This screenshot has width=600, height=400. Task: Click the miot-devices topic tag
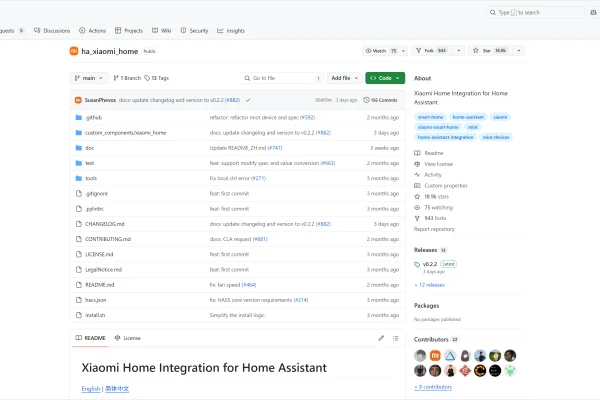coord(496,137)
